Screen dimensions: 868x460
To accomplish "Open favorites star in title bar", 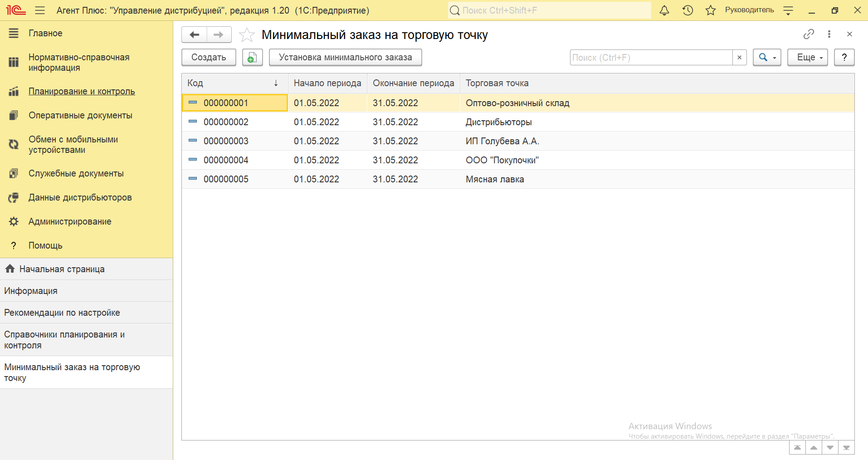I will [x=710, y=10].
